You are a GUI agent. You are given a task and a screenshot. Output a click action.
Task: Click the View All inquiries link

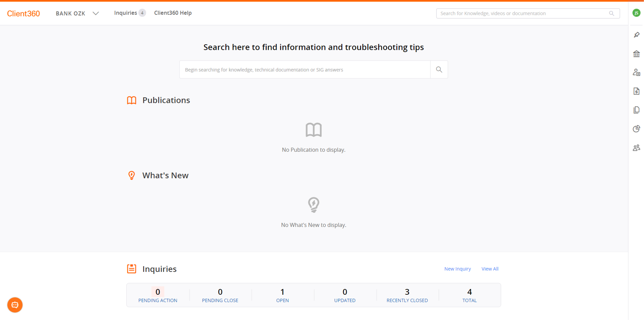(490, 269)
